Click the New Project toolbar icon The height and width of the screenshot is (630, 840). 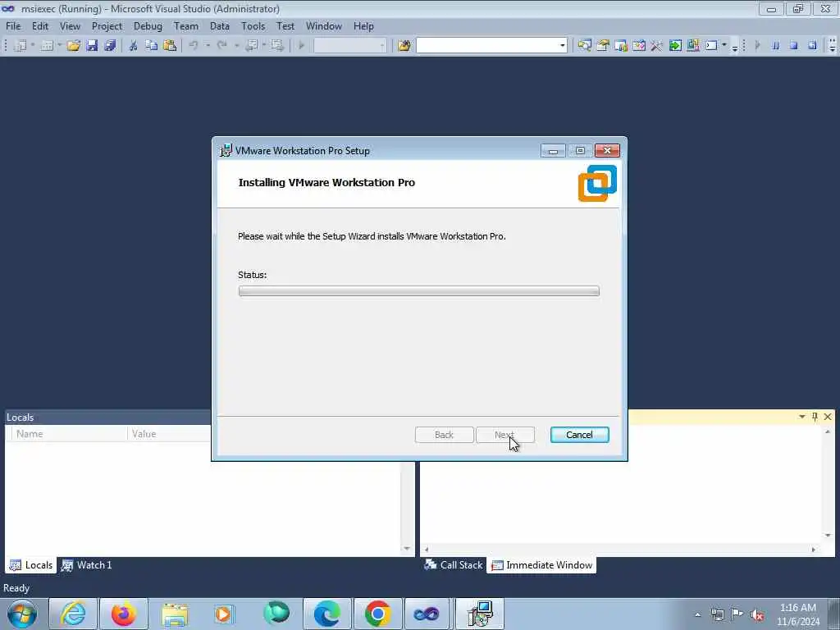click(x=21, y=46)
